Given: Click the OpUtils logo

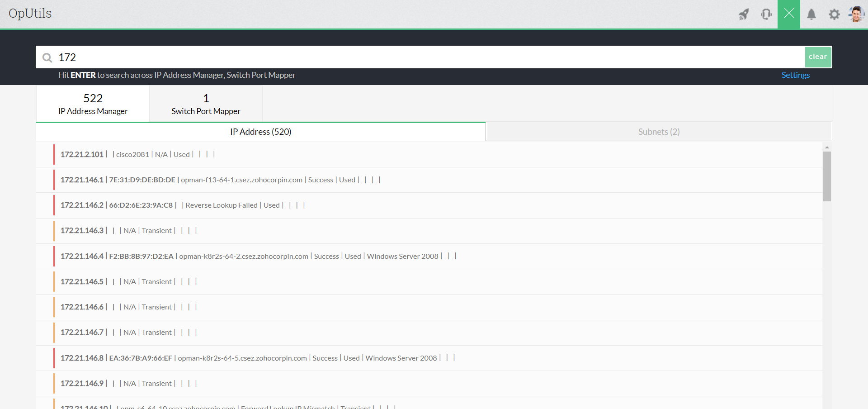Looking at the screenshot, I should (x=30, y=14).
